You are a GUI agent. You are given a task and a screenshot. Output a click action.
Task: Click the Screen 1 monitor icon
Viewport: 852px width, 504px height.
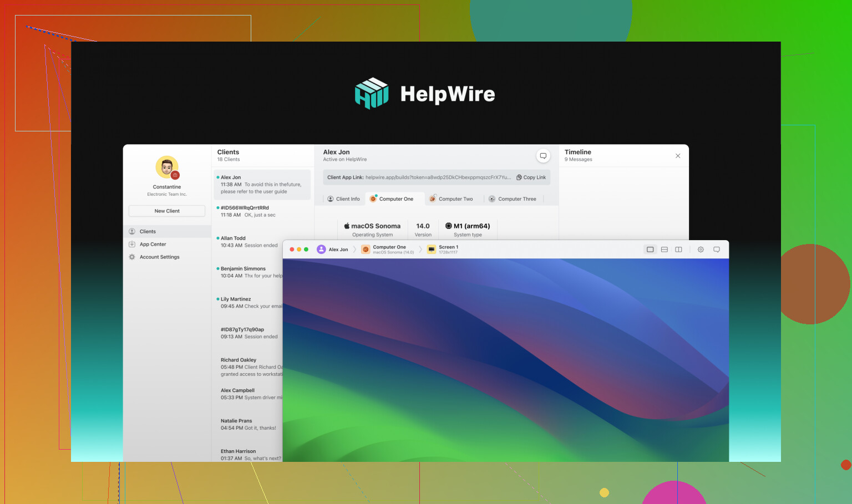(432, 250)
